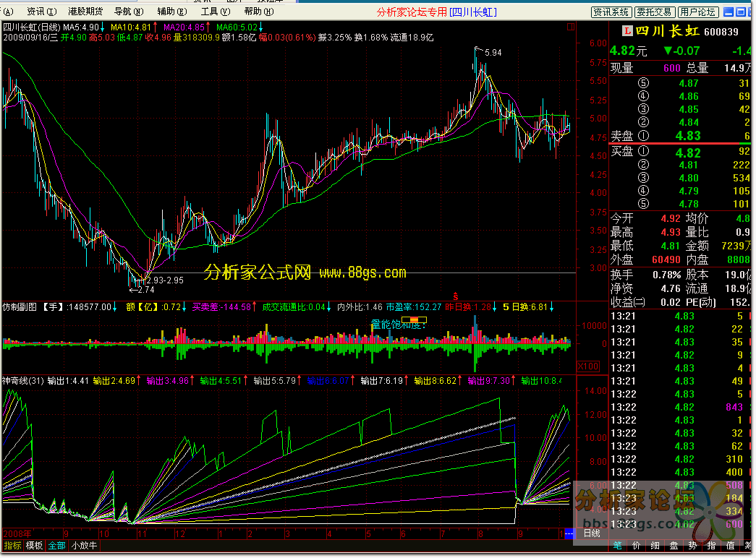Switch to the 价 tab in quote panel
The image size is (756, 558).
637,546
